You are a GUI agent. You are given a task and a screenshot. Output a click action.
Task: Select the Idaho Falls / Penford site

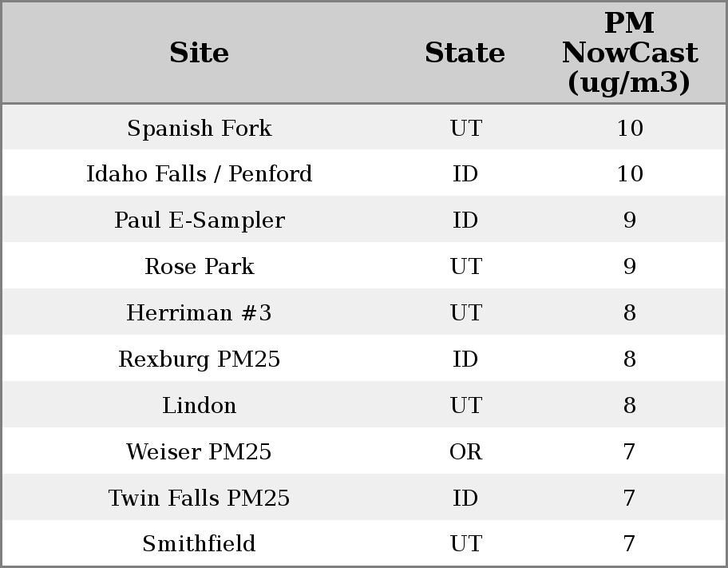tap(200, 174)
